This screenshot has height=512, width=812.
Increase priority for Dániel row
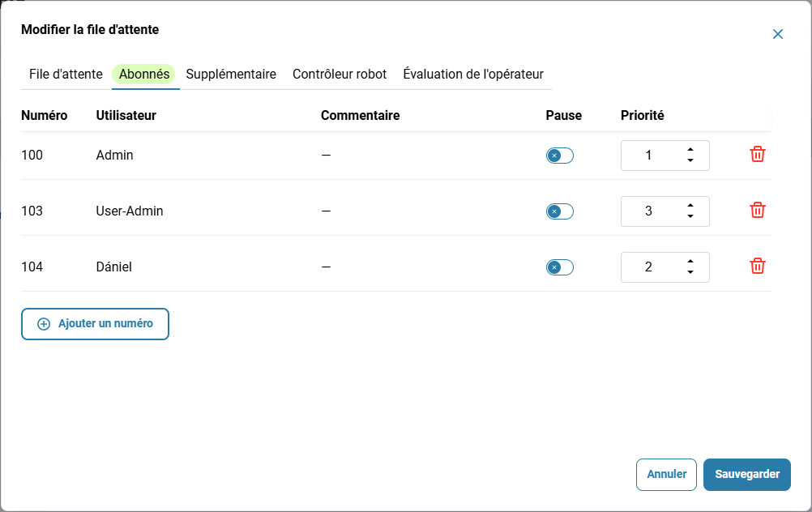pyautogui.click(x=690, y=262)
